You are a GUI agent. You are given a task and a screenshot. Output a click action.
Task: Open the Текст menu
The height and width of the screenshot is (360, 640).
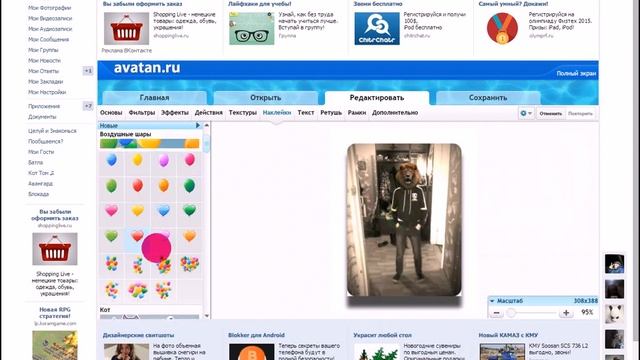click(306, 113)
